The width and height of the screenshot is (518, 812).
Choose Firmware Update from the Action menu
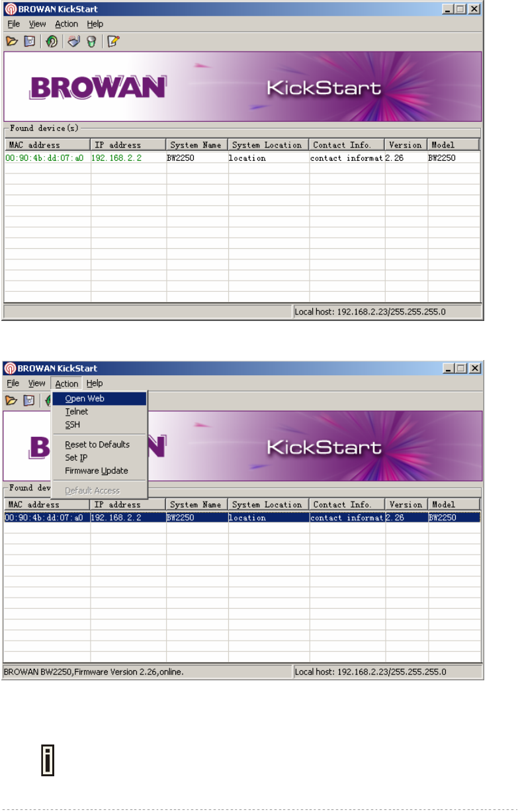pyautogui.click(x=99, y=471)
